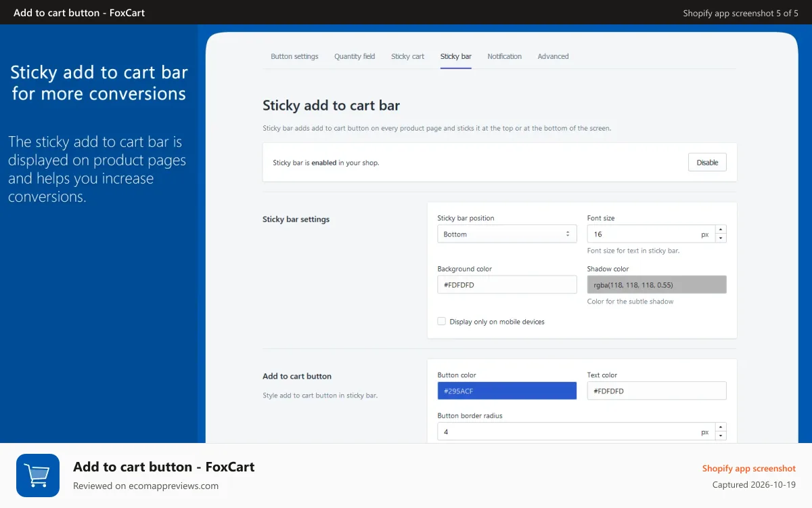Image resolution: width=812 pixels, height=508 pixels.
Task: Click 'Font size for text in sticky bar' hint
Action: tap(633, 251)
